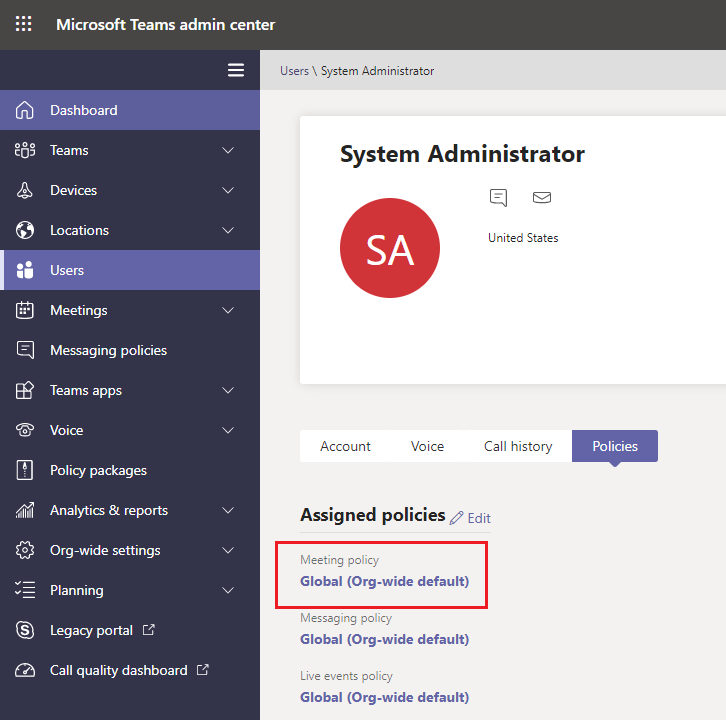Click the Analytics & reports chart icon
The image size is (726, 720).
(x=25, y=510)
